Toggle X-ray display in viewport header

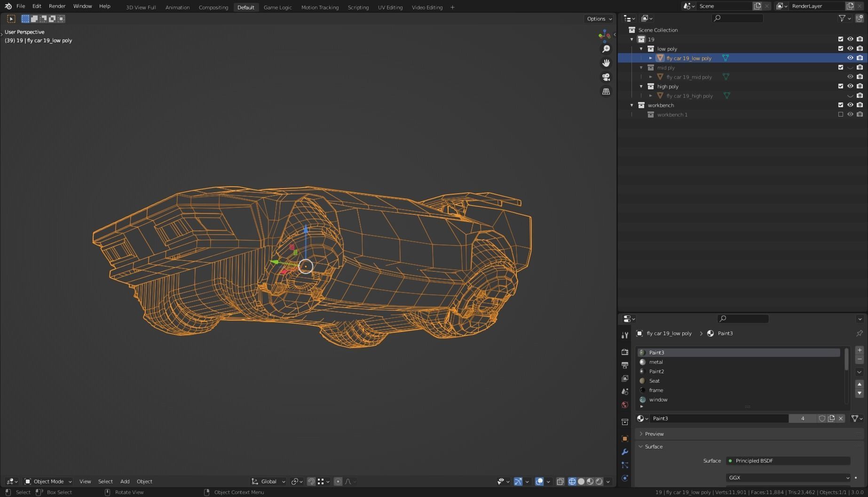[x=560, y=481]
